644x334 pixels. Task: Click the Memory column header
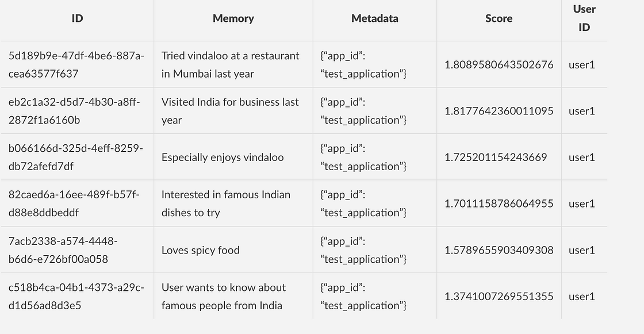click(233, 18)
